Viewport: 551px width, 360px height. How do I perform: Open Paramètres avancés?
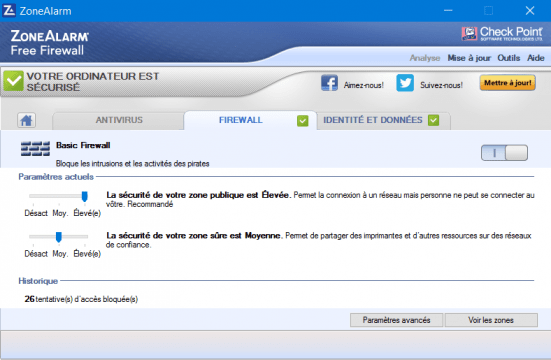point(396,320)
